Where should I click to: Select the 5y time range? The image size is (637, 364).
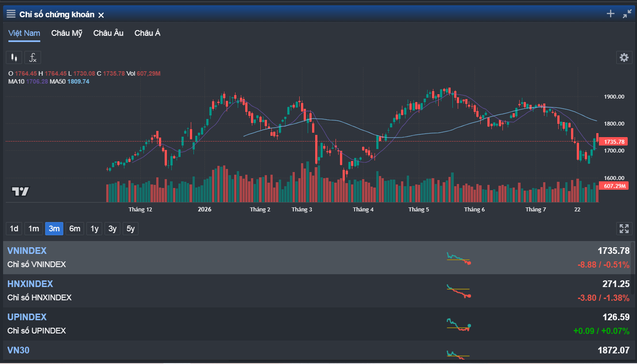(x=131, y=229)
